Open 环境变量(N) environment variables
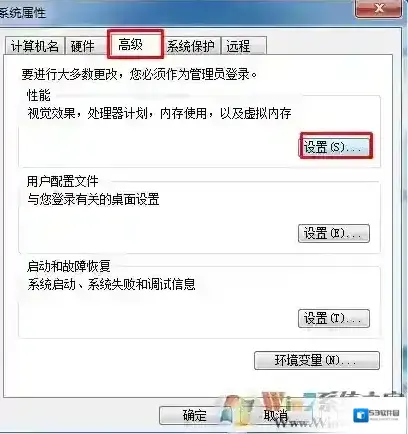408x434 pixels. click(317, 360)
